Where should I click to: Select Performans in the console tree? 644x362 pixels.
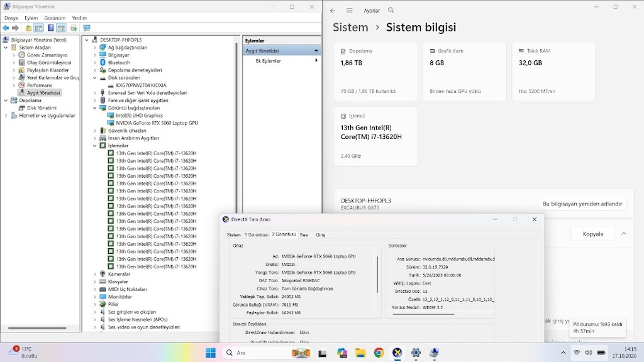(40, 85)
